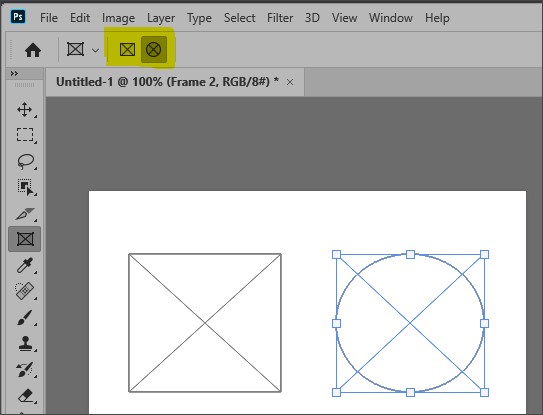
Task: Grab the toolbar gripper bar
Action: tap(25, 85)
